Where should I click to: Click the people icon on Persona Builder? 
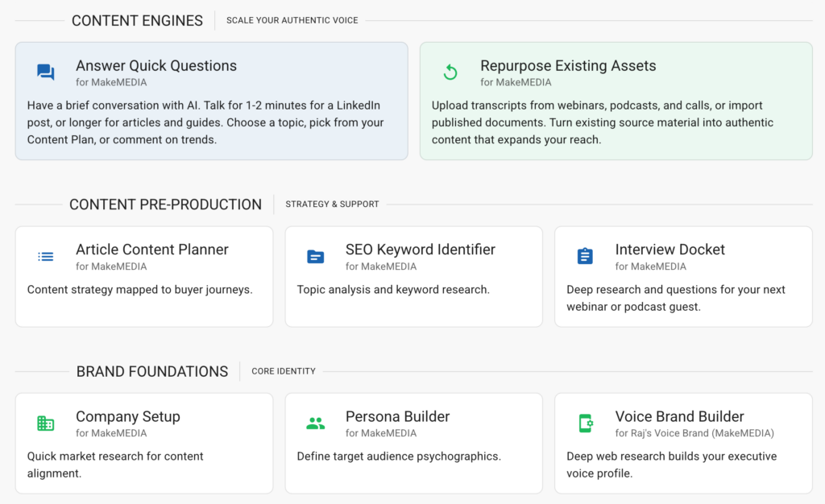pyautogui.click(x=316, y=423)
